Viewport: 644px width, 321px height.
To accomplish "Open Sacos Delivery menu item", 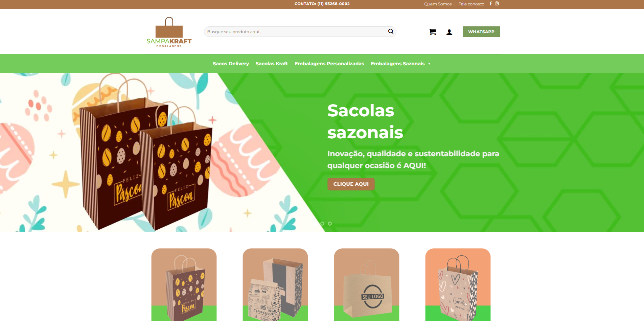I will point(231,64).
